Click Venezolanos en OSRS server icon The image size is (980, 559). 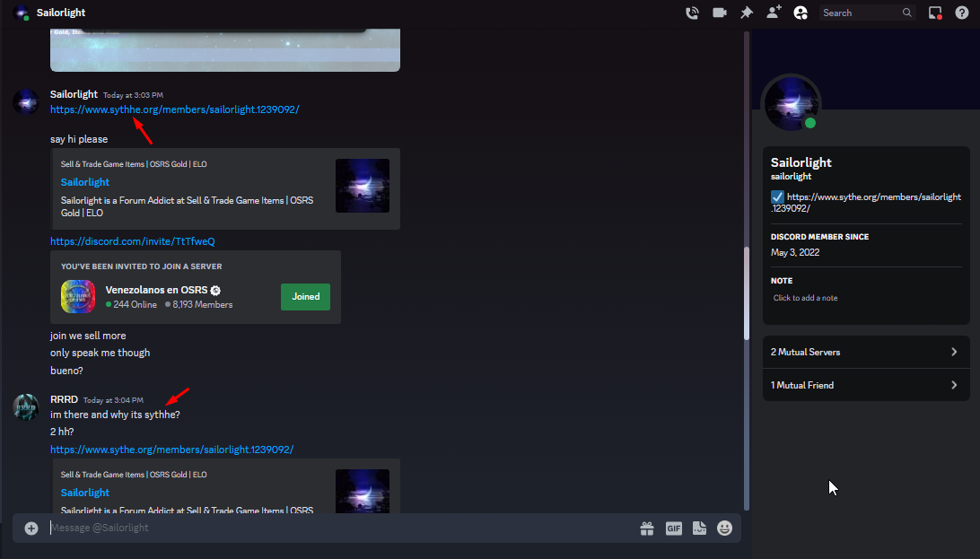(78, 296)
